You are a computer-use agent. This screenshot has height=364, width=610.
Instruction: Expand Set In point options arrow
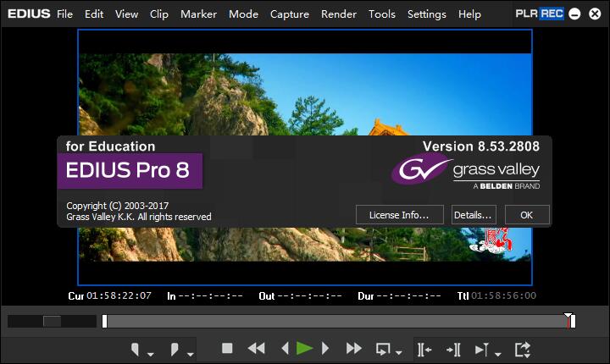click(x=151, y=354)
